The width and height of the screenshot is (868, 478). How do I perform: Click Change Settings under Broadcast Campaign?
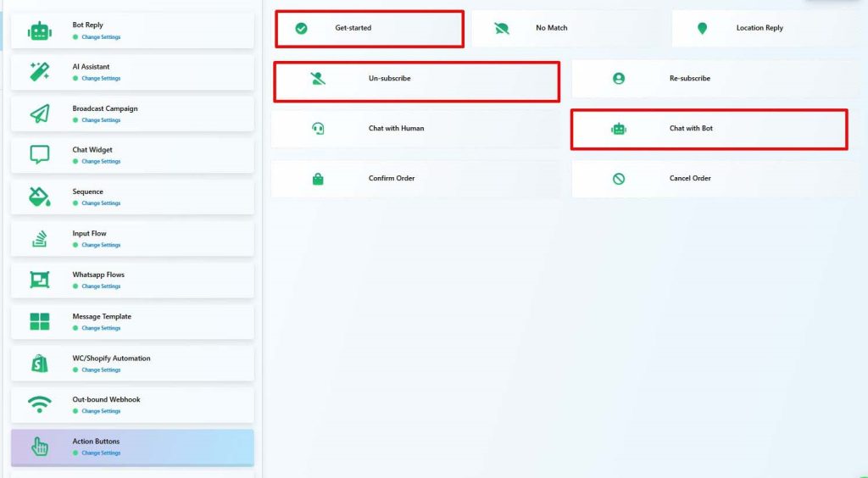pyautogui.click(x=101, y=120)
